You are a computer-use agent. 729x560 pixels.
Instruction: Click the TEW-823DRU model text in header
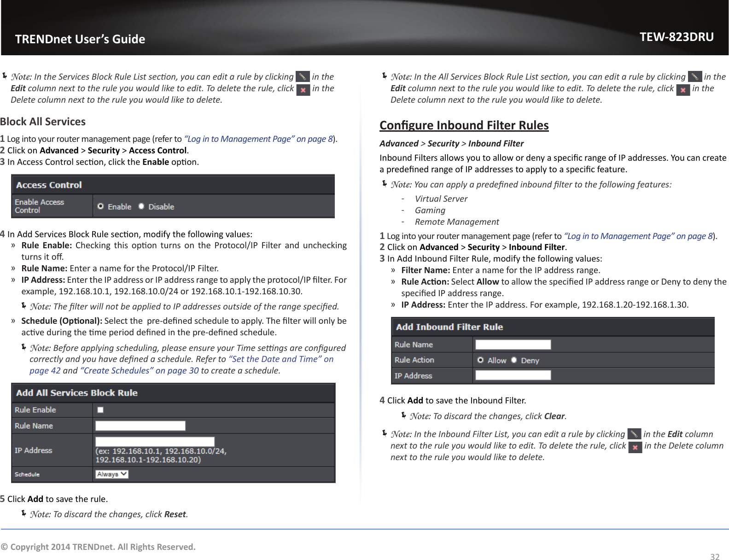pos(677,37)
